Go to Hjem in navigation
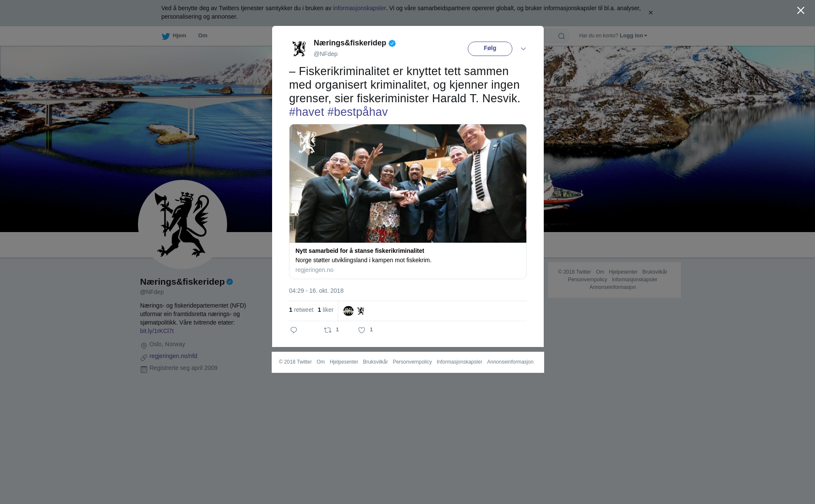The height and width of the screenshot is (504, 815). point(179,36)
